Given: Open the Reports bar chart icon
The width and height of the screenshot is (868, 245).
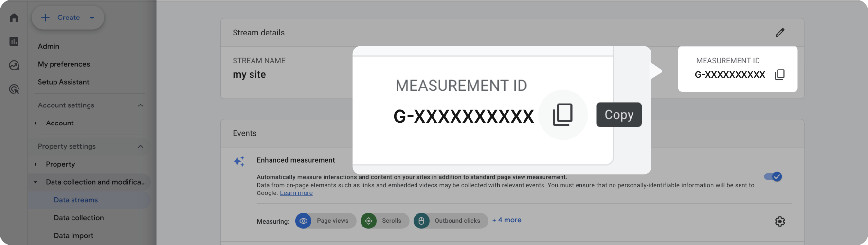Looking at the screenshot, I should click(x=14, y=41).
